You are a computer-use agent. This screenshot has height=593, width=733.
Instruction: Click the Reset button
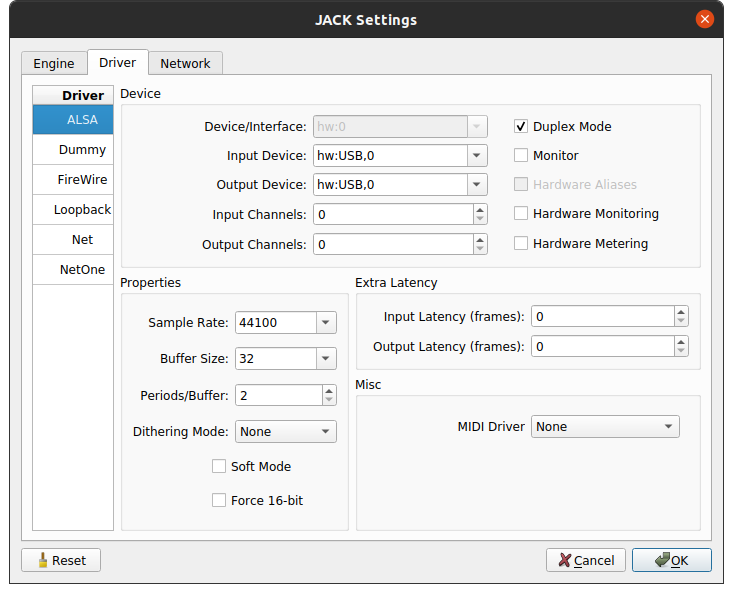(x=61, y=560)
